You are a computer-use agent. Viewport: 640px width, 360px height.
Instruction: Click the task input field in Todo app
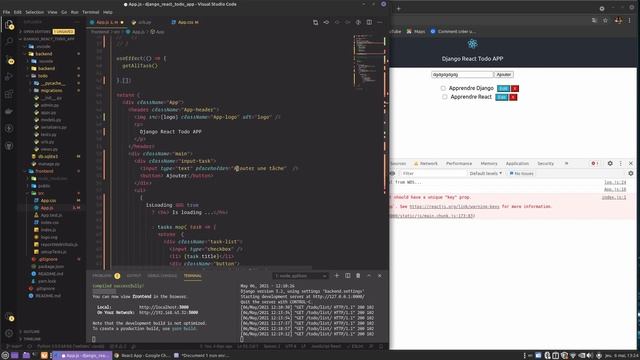(462, 75)
